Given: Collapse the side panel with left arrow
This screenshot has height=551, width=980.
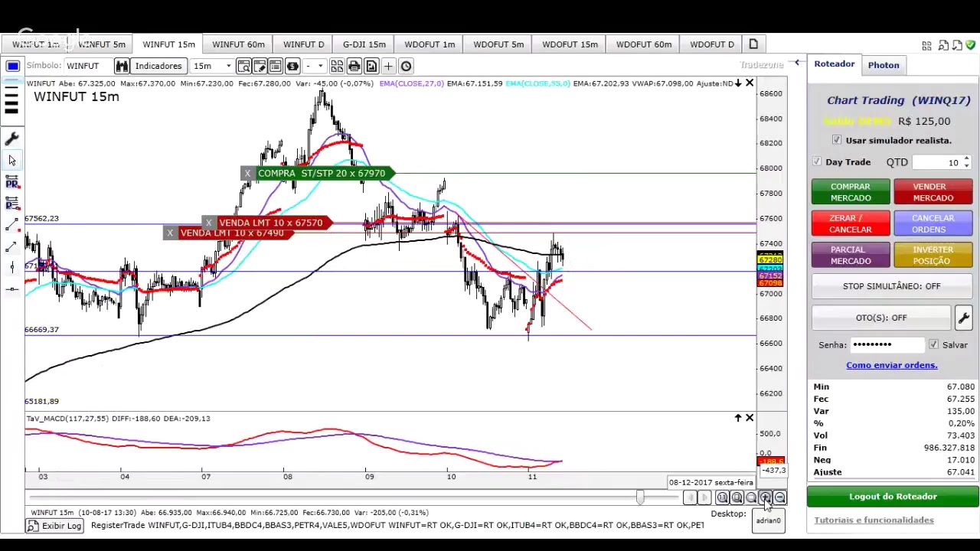Looking at the screenshot, I should point(798,63).
